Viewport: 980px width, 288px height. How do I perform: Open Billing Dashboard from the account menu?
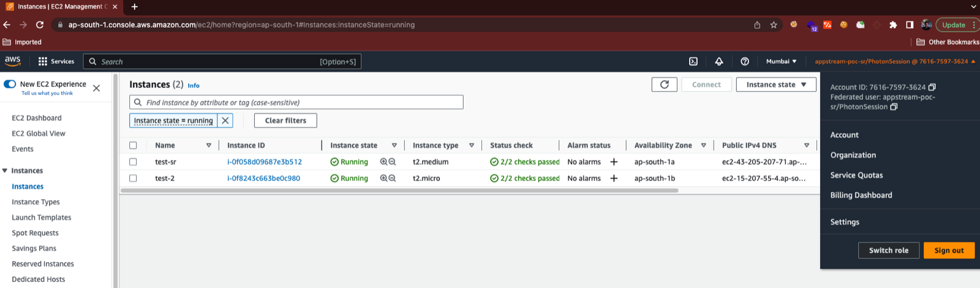click(x=861, y=195)
